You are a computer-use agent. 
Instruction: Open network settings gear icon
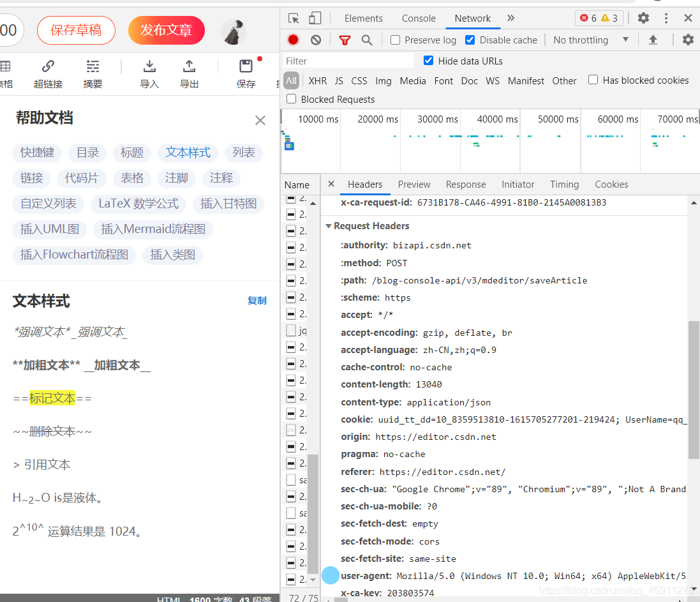click(x=688, y=40)
